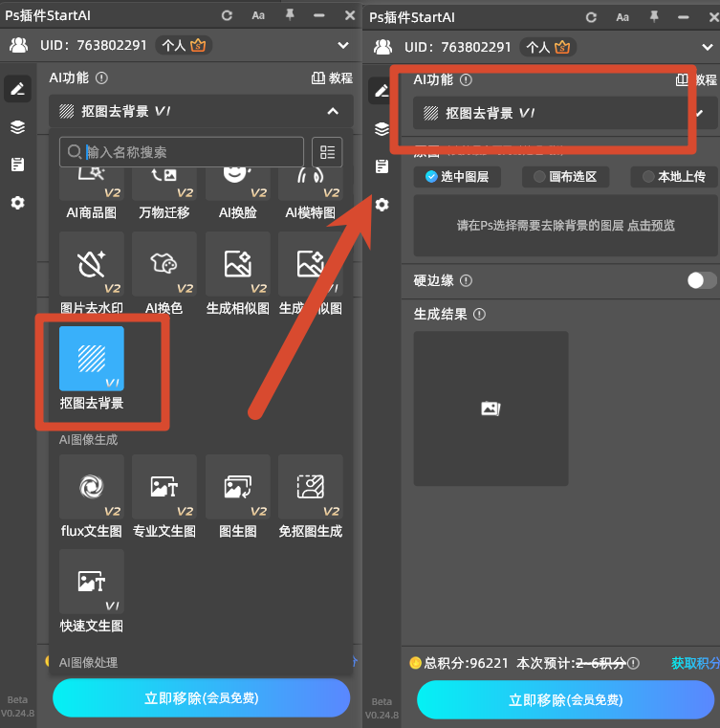The width and height of the screenshot is (720, 728).
Task: Open edit pen sidebar icon in left panel
Action: point(17,88)
